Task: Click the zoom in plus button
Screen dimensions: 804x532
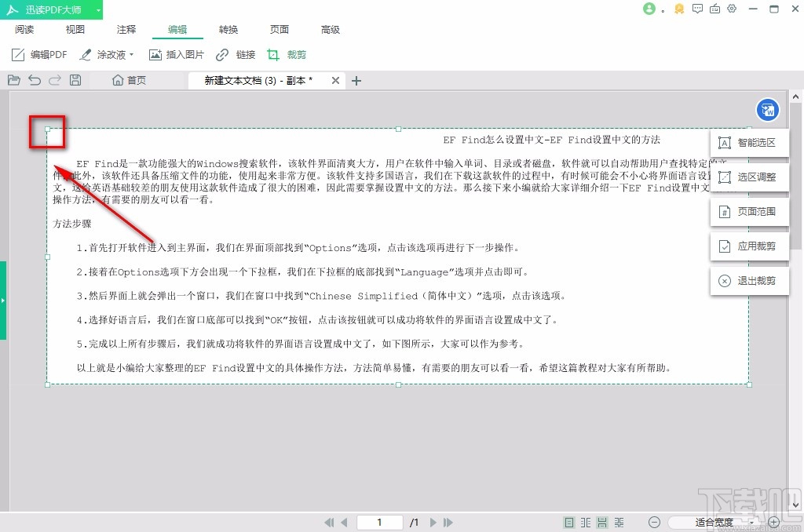Action: pyautogui.click(x=773, y=523)
